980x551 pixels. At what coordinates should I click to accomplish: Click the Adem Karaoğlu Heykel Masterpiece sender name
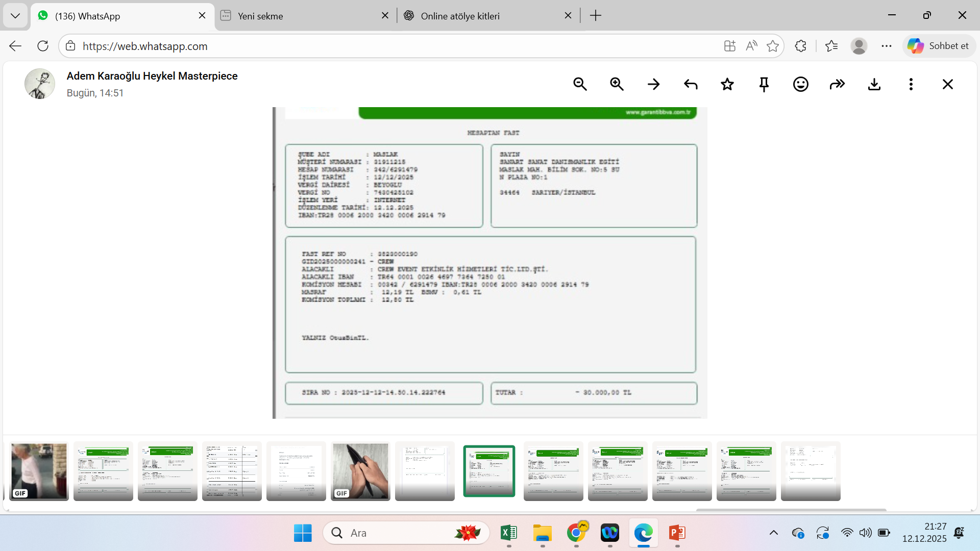point(152,76)
